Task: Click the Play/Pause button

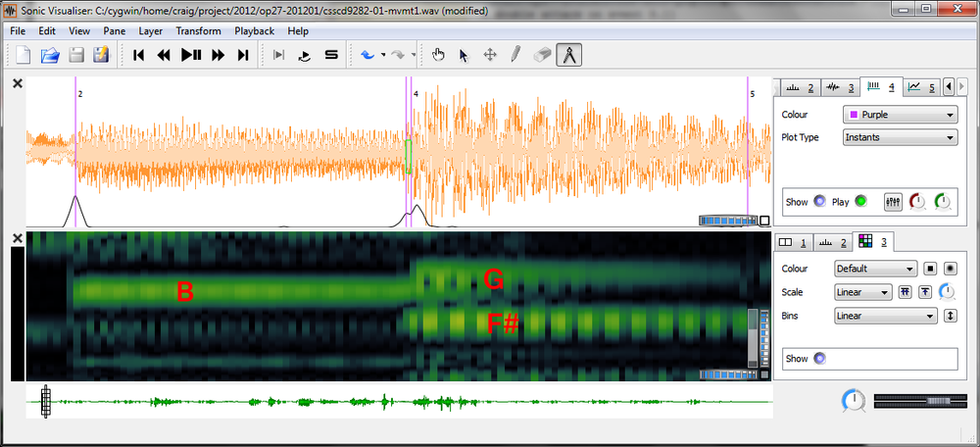Action: pos(191,56)
